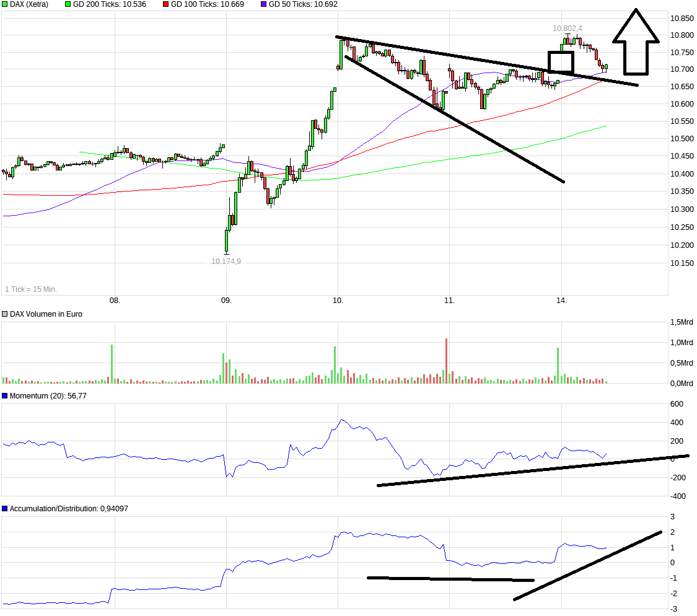Click the price axis value '10.200'
The height and width of the screenshot is (616, 697).
click(x=682, y=245)
